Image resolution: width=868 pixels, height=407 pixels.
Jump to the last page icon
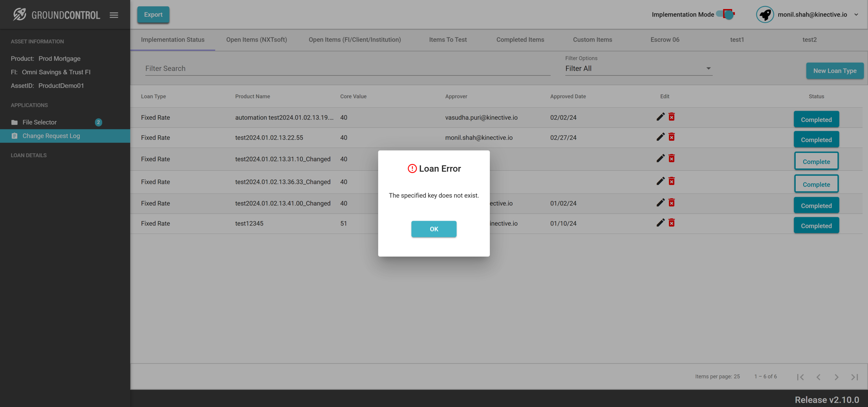(854, 377)
